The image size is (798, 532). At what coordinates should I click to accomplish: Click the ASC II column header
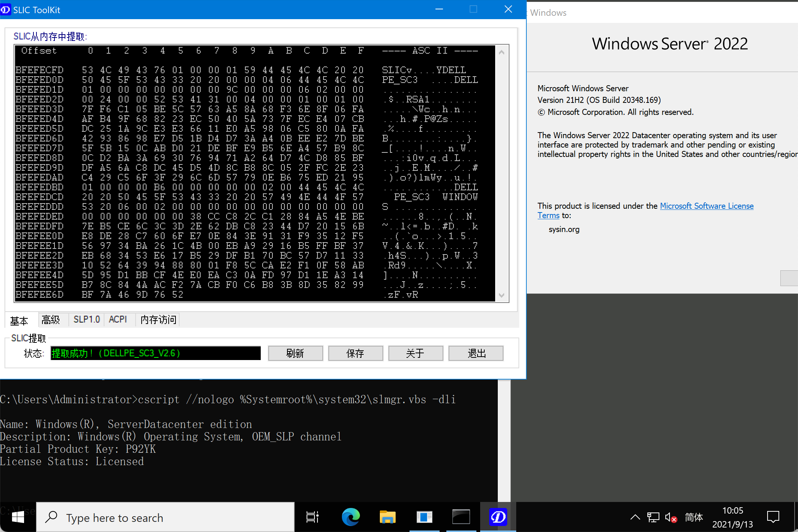point(430,51)
